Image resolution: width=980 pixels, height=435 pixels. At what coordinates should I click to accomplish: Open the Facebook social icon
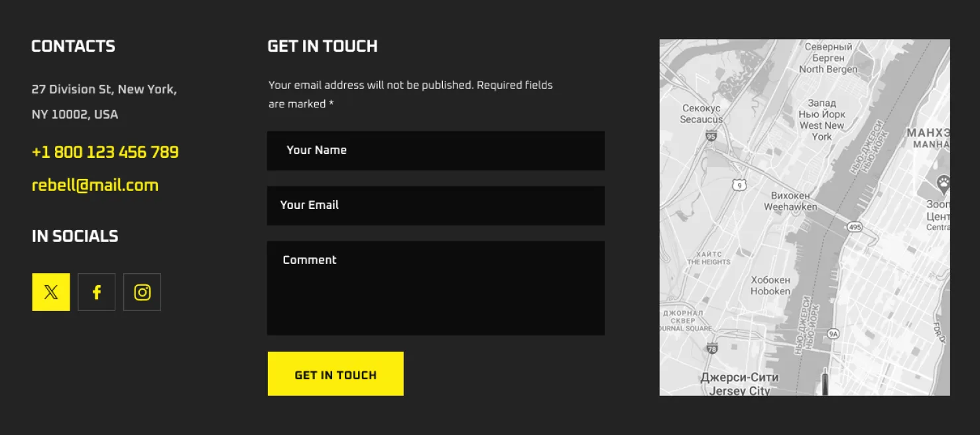tap(97, 292)
